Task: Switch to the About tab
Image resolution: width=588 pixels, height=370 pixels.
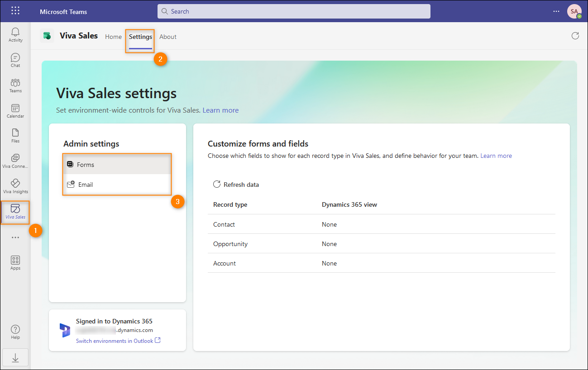Action: tap(167, 36)
